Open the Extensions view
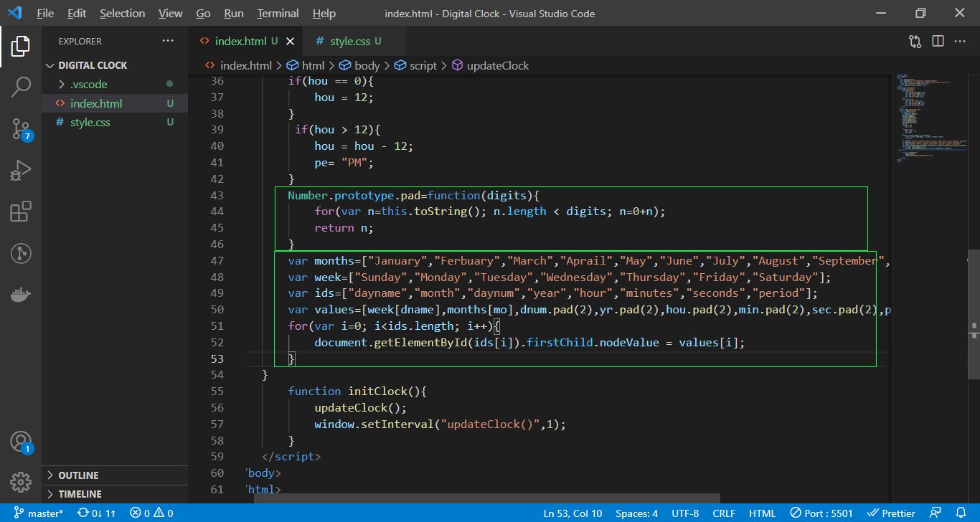 coord(21,212)
